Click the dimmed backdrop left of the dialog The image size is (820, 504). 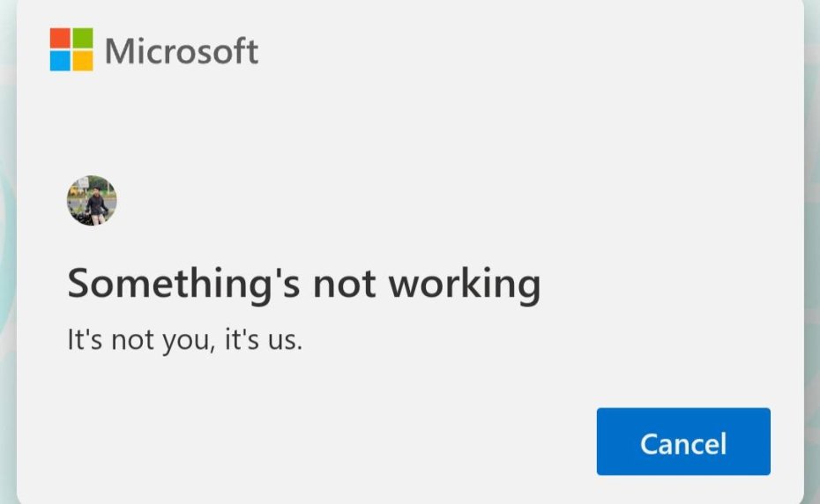[7, 264]
